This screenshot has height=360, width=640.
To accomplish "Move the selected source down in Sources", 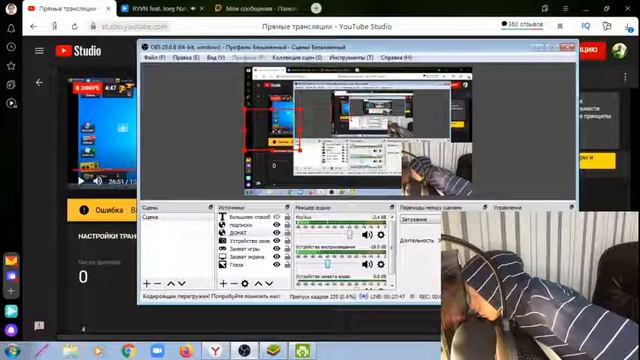I will click(x=269, y=283).
